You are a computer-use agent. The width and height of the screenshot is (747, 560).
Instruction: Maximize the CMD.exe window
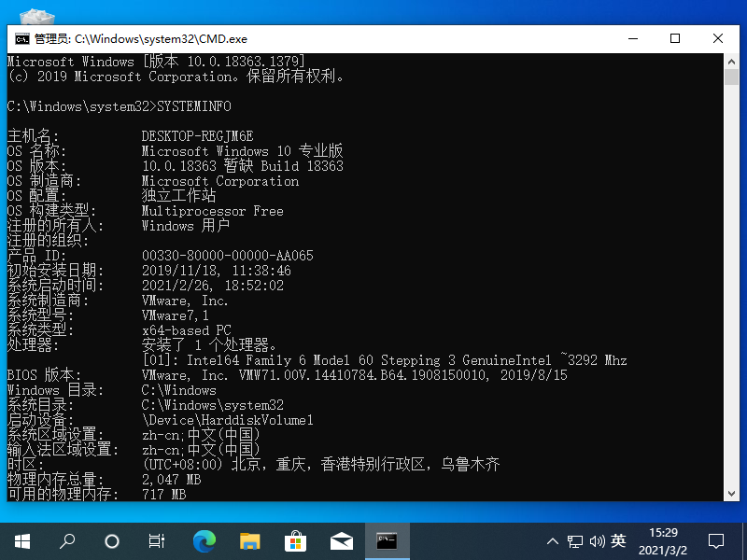675,38
